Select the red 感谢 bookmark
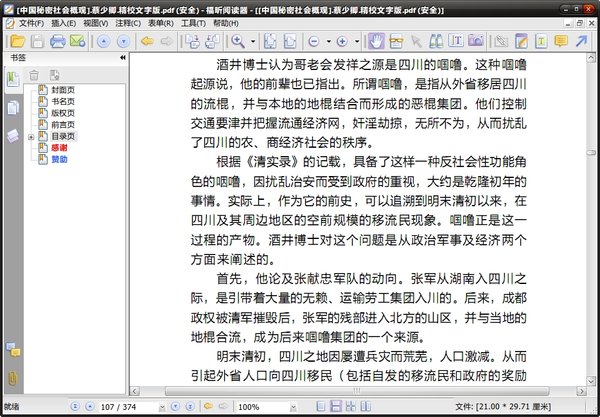 (x=59, y=148)
